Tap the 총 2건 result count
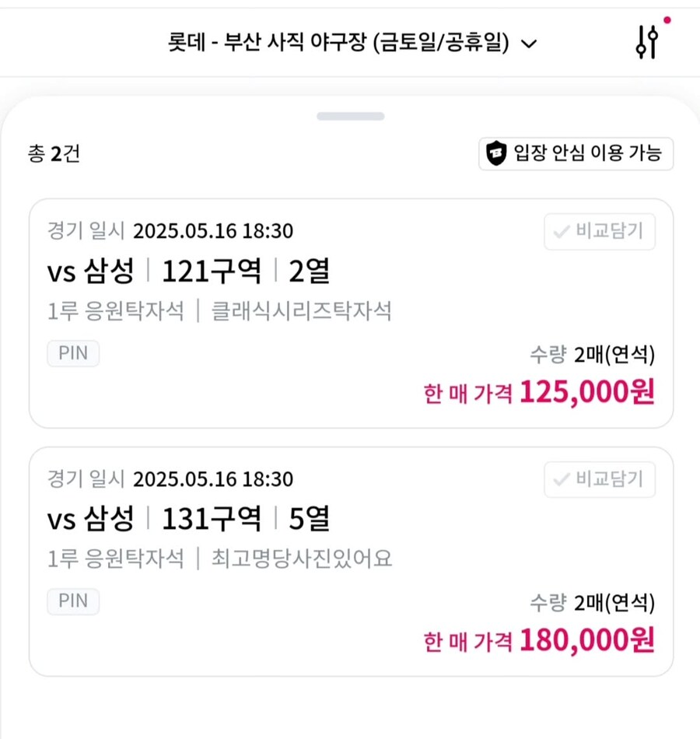700x739 pixels. pyautogui.click(x=54, y=154)
